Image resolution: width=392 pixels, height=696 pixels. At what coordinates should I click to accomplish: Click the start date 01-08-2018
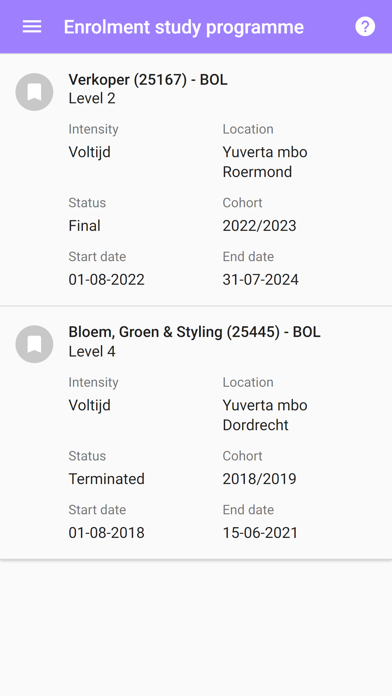click(x=107, y=533)
